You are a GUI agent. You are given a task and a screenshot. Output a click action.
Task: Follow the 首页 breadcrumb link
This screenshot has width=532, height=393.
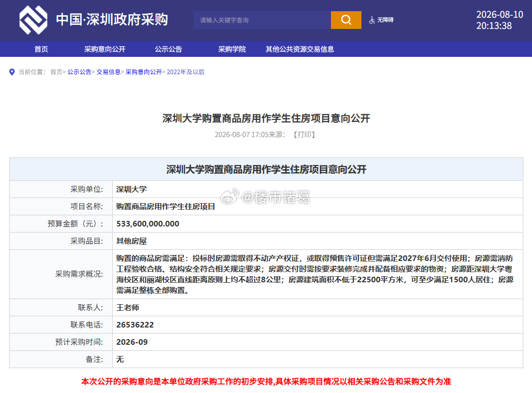click(x=56, y=72)
